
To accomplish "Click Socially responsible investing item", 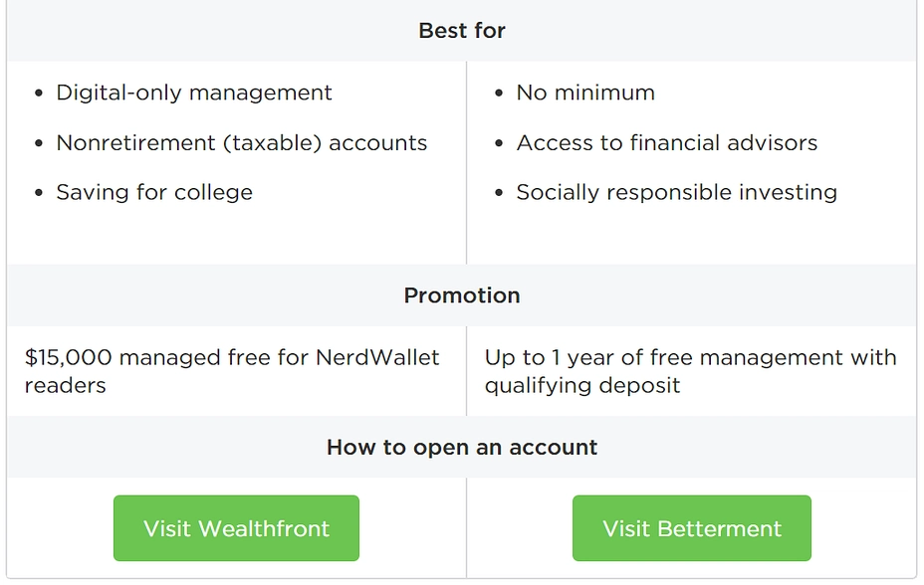I will pyautogui.click(x=676, y=192).
